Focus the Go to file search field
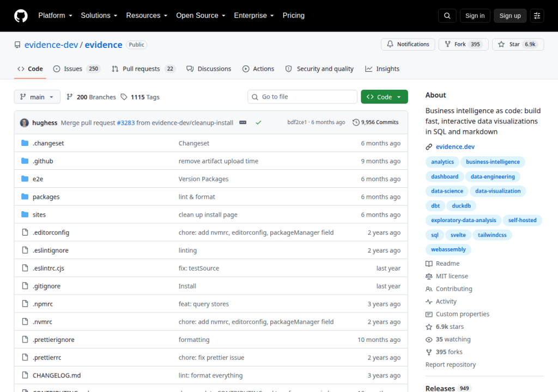The height and width of the screenshot is (392, 558). point(302,97)
